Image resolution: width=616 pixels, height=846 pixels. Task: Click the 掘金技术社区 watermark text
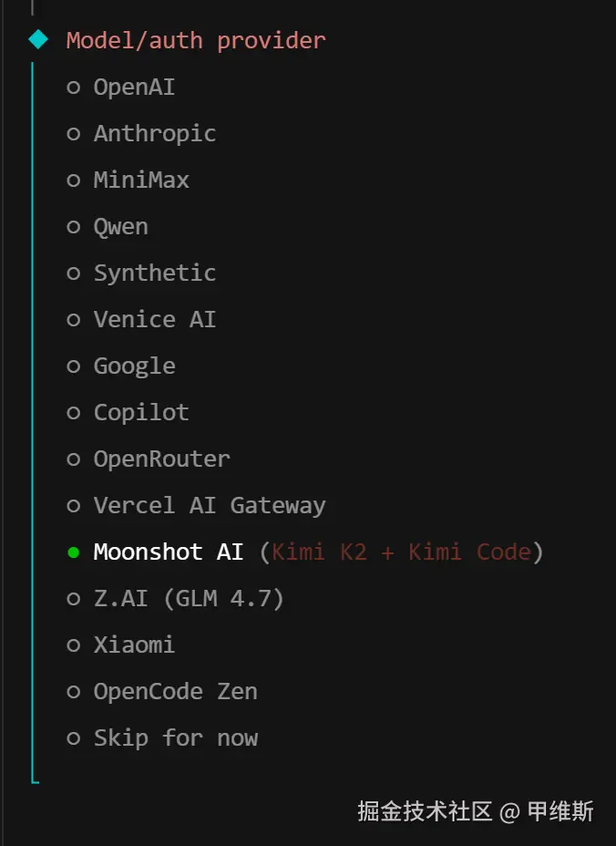425,811
